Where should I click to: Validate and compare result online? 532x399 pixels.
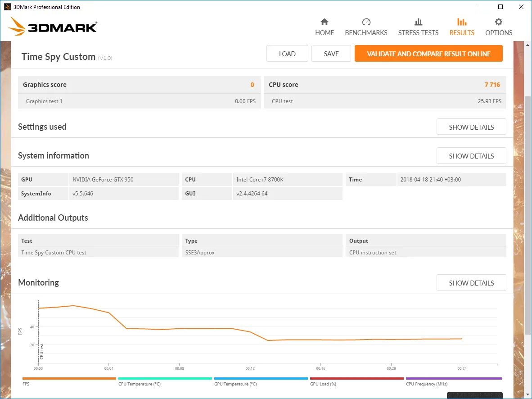[428, 54]
